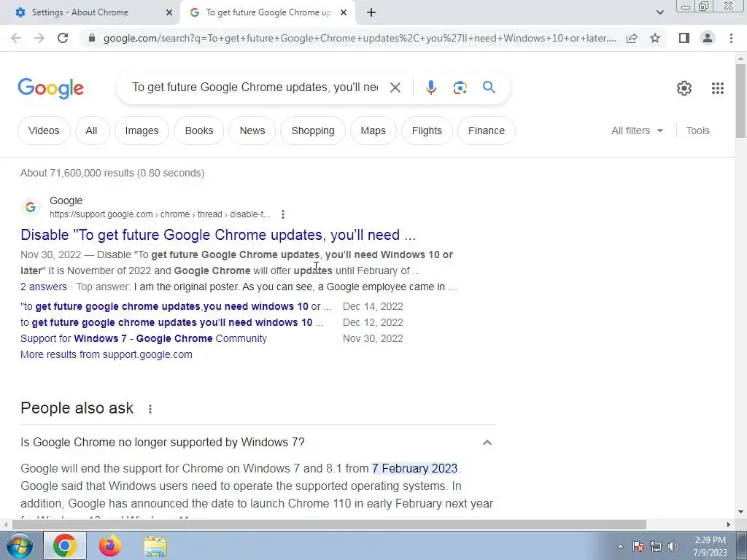Open People also ask options menu
Screen dimensions: 747x560
pos(150,408)
